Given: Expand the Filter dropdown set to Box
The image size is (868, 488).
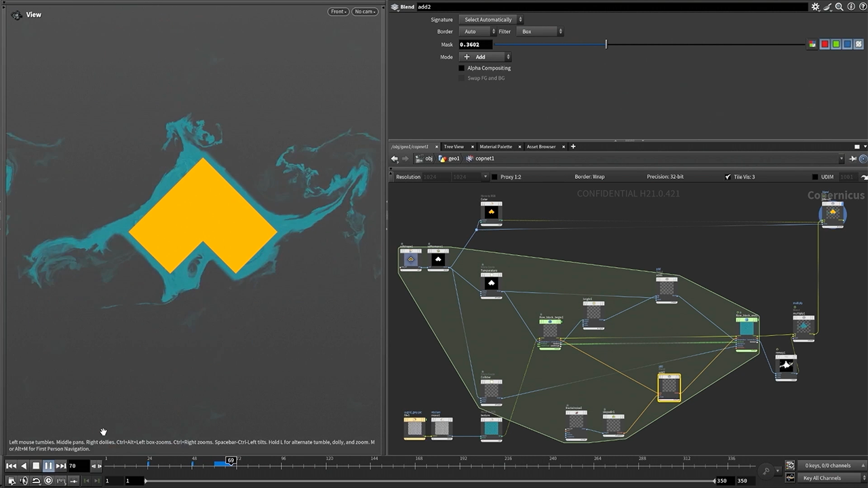Looking at the screenshot, I should click(540, 31).
